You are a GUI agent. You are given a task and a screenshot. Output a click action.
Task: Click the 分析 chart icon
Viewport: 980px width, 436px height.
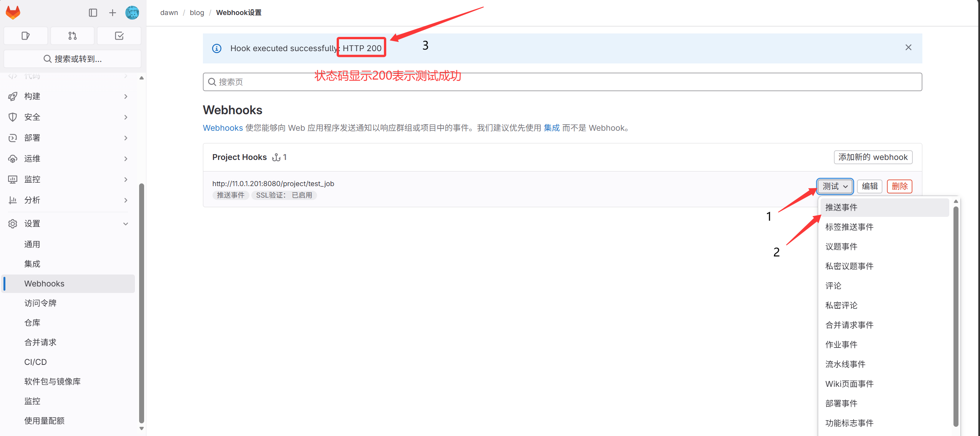pos(13,200)
